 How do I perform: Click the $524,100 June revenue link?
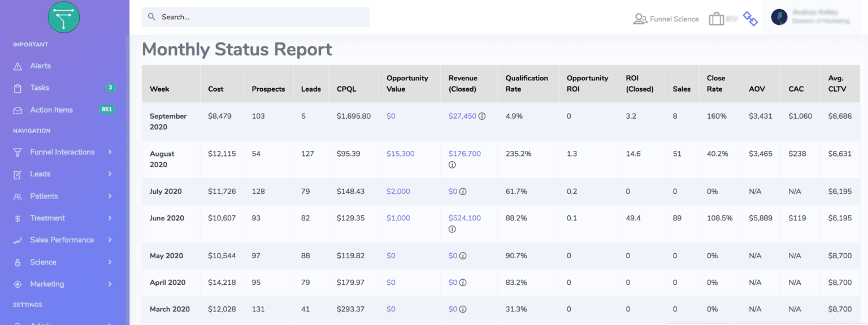[465, 218]
